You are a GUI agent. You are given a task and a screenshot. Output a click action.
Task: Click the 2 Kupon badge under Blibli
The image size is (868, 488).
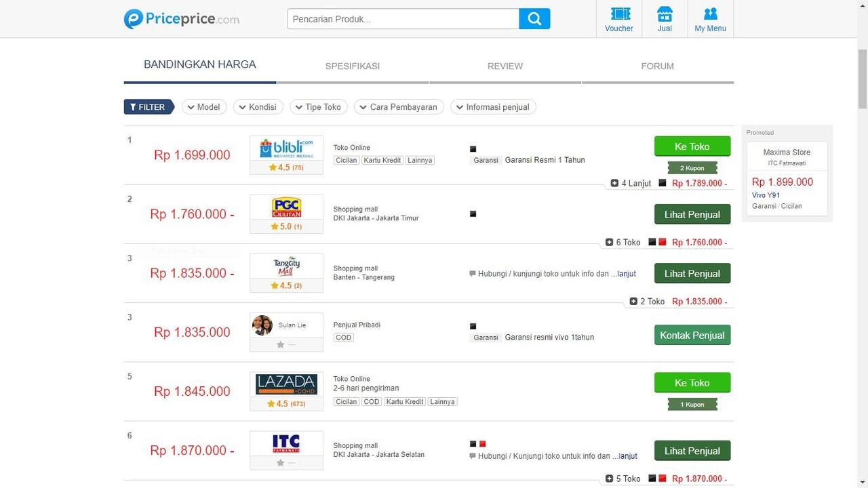point(692,167)
